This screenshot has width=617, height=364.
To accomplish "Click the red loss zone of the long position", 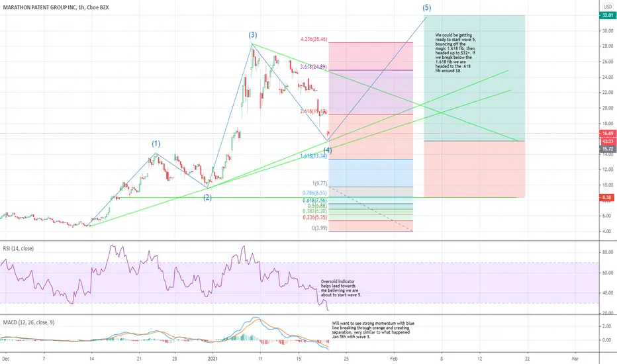I will [475, 169].
